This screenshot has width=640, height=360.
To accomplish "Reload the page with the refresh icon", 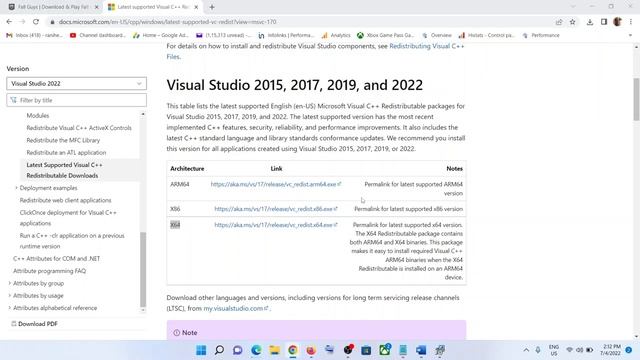I will pos(36,22).
